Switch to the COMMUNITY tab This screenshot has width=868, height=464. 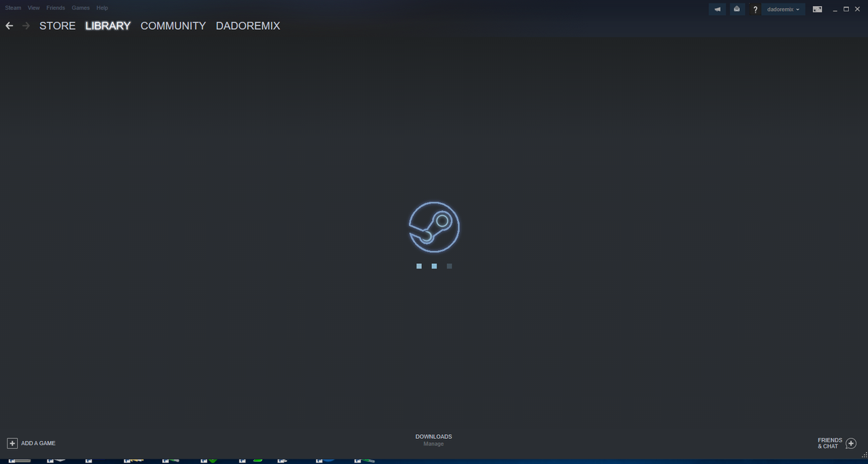point(173,26)
